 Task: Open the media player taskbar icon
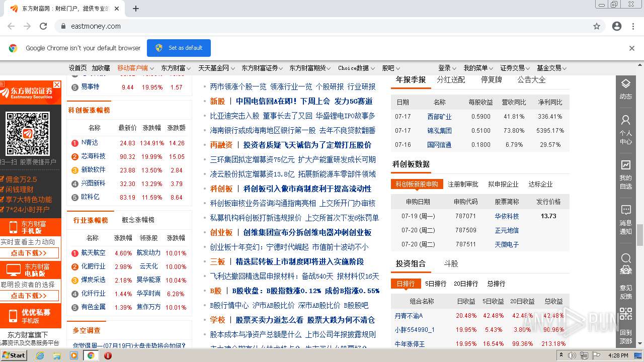click(74, 355)
